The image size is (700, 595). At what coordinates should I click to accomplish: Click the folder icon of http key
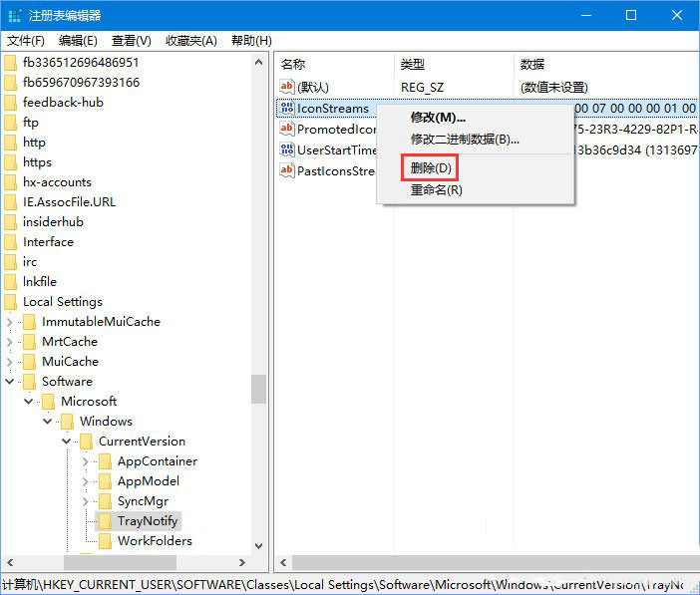click(10, 143)
